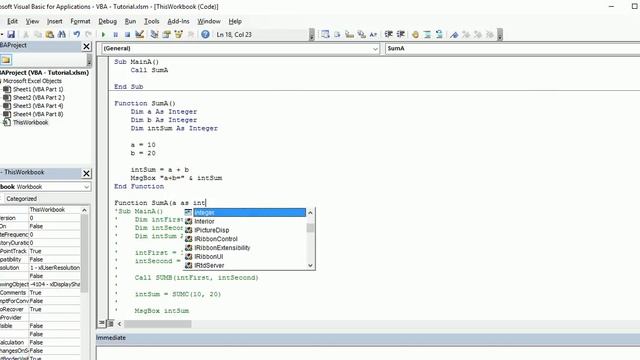Open the Run menu
This screenshot has height=360, width=640.
130,21
